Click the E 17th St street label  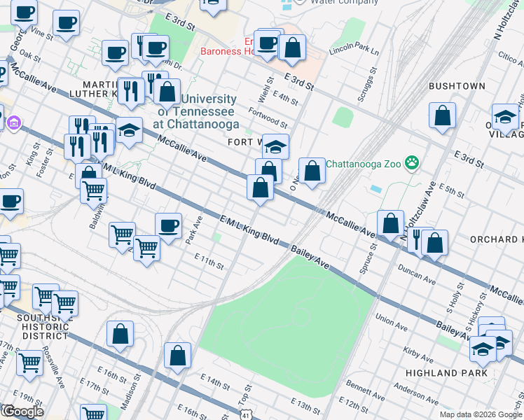point(95,386)
